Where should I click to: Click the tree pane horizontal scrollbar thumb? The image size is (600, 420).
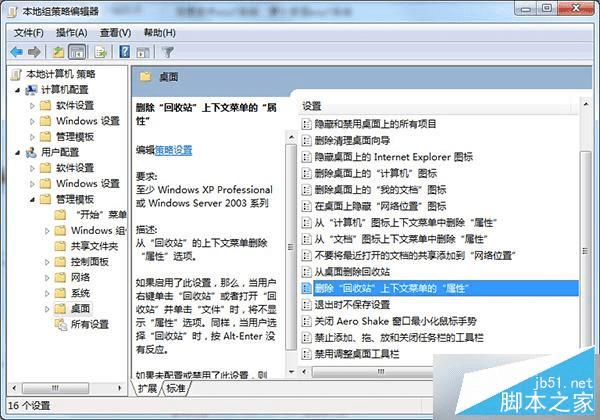tap(55, 388)
